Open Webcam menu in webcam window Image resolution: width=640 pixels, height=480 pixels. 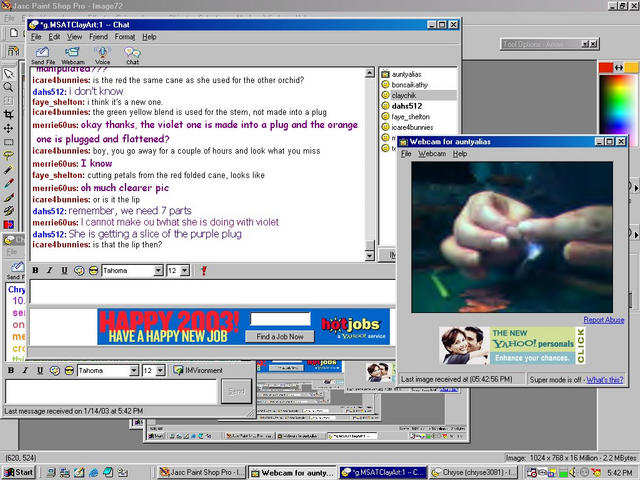[432, 154]
